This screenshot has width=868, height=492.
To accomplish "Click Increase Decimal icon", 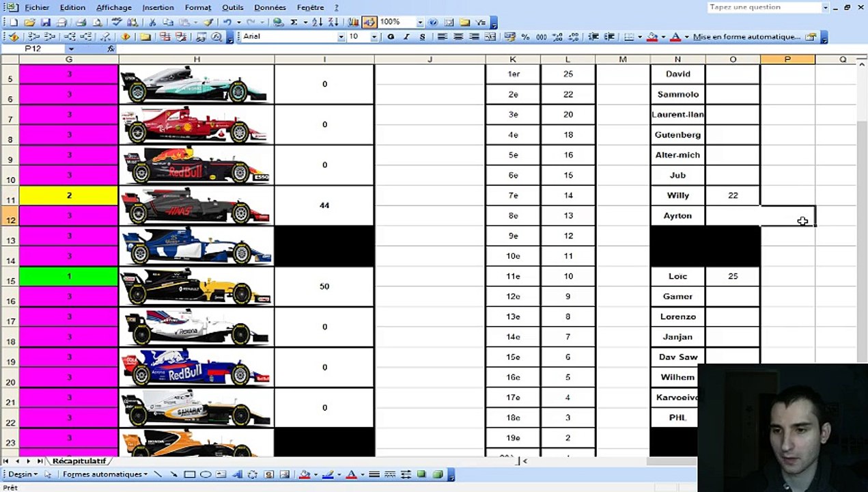I will (x=557, y=36).
